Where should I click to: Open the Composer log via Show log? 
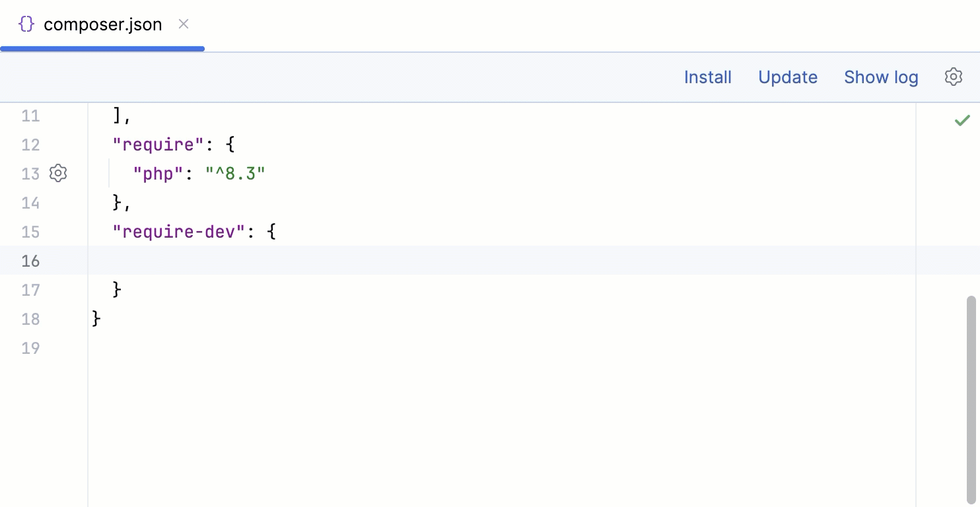881,77
